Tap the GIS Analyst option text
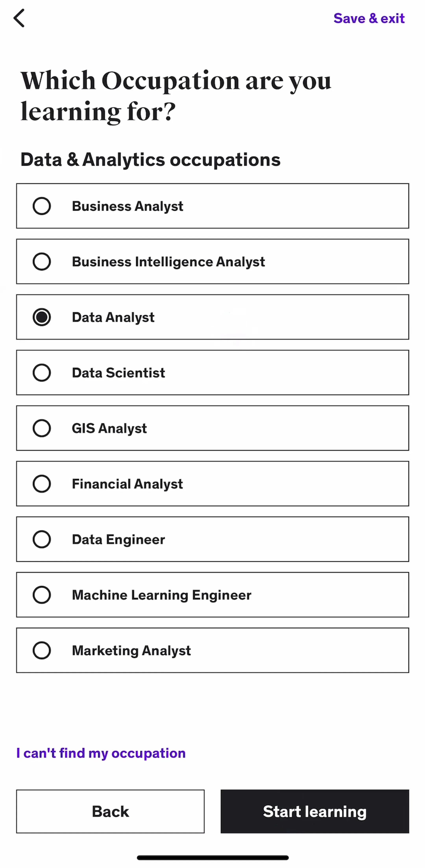Viewport: 425px width, 868px height. 110,429
